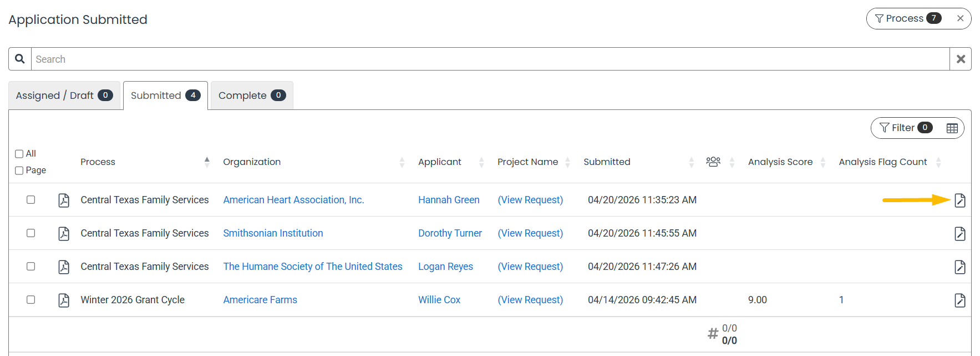The width and height of the screenshot is (980, 356).
Task: Click edit document icon in Hannah Green row
Action: (960, 200)
